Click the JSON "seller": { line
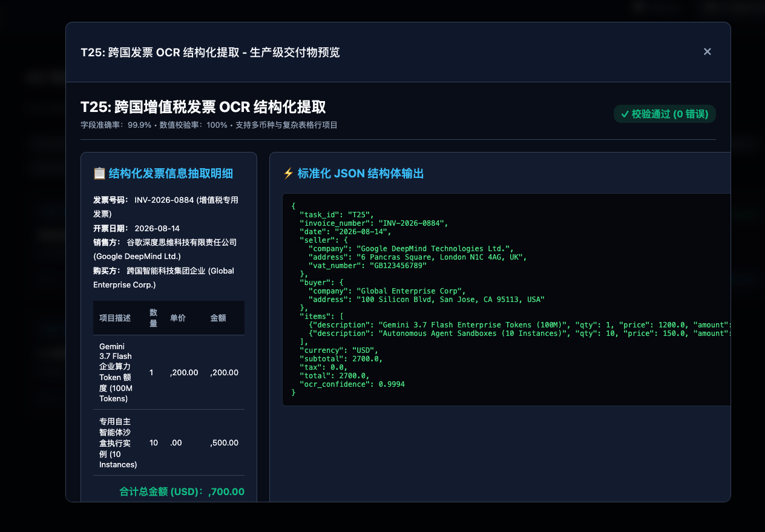 [323, 240]
